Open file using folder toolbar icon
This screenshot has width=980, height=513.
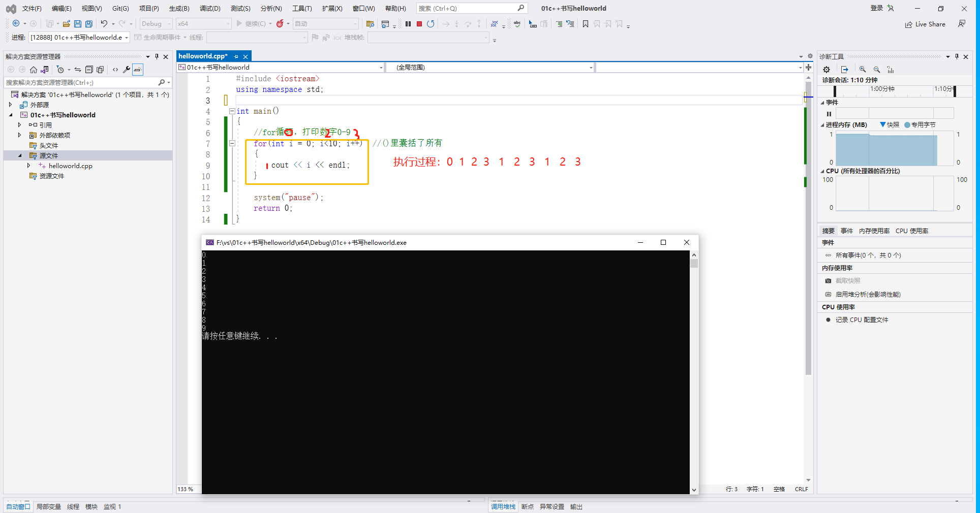pyautogui.click(x=67, y=24)
